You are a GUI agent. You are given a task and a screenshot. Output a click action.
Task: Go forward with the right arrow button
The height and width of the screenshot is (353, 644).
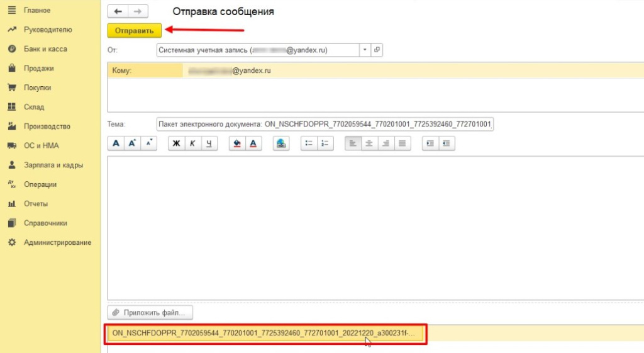click(138, 11)
